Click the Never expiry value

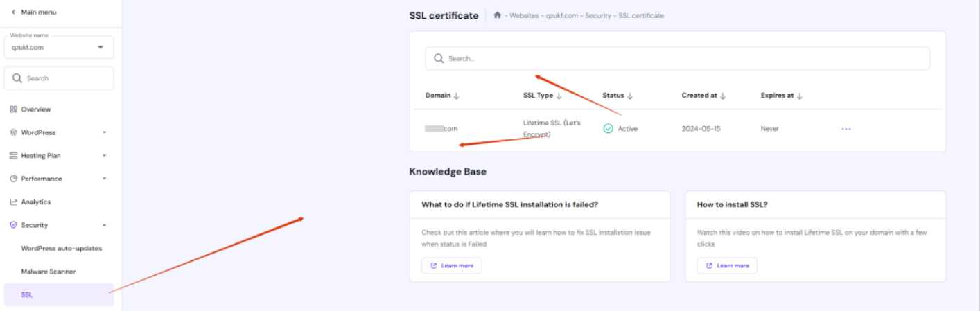pos(769,129)
